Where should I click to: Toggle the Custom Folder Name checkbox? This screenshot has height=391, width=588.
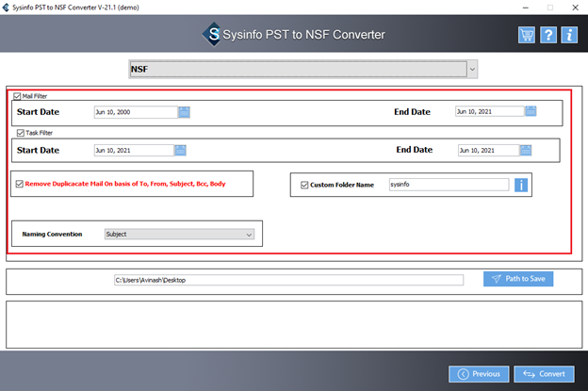tap(304, 185)
